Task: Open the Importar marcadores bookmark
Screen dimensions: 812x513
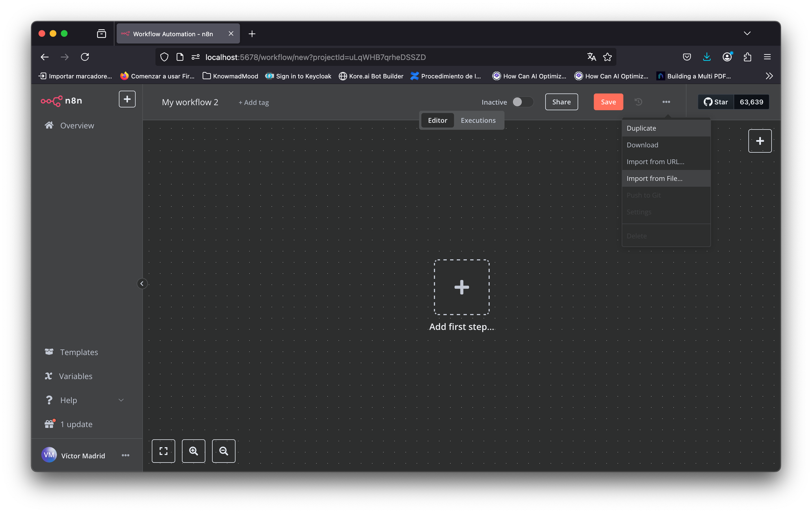Action: (75, 76)
